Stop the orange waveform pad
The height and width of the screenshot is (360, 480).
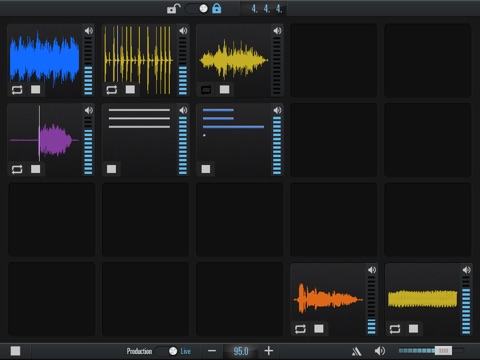click(x=319, y=329)
